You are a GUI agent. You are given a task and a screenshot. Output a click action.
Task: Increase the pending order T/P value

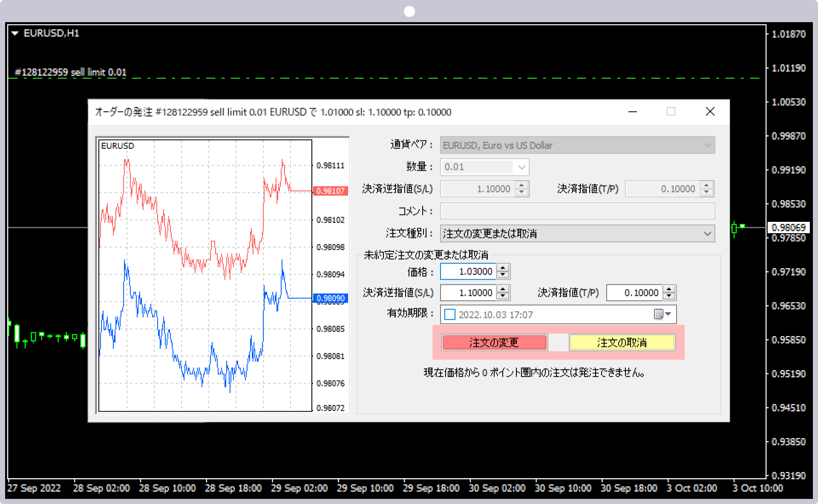coord(669,289)
